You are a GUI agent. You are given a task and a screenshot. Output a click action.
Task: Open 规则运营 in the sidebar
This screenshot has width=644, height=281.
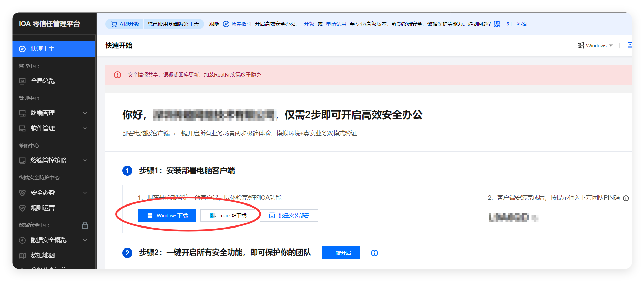click(43, 208)
